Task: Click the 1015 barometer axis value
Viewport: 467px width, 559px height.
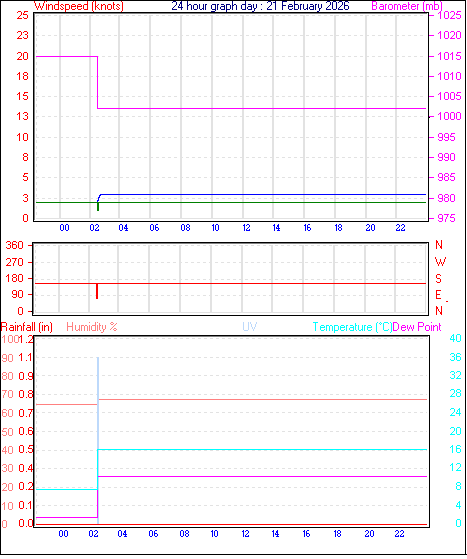Action: coord(450,56)
